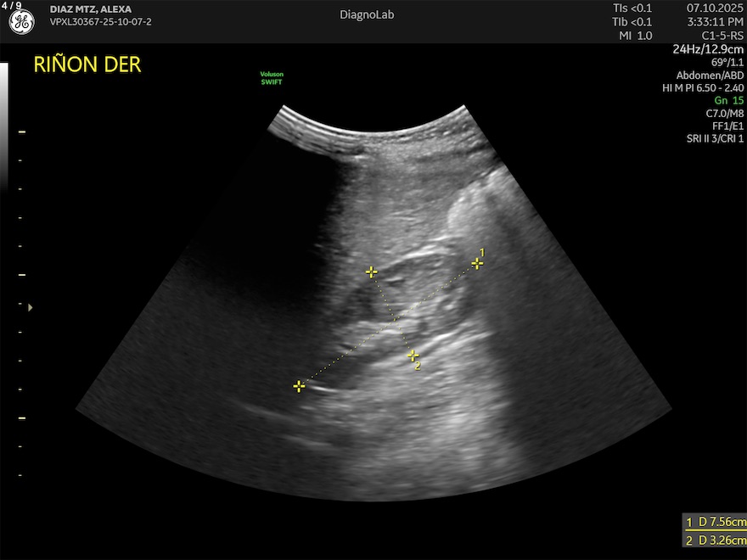Select caliper cross next to number 1
Screen dimensions: 747x560
pyautogui.click(x=477, y=264)
